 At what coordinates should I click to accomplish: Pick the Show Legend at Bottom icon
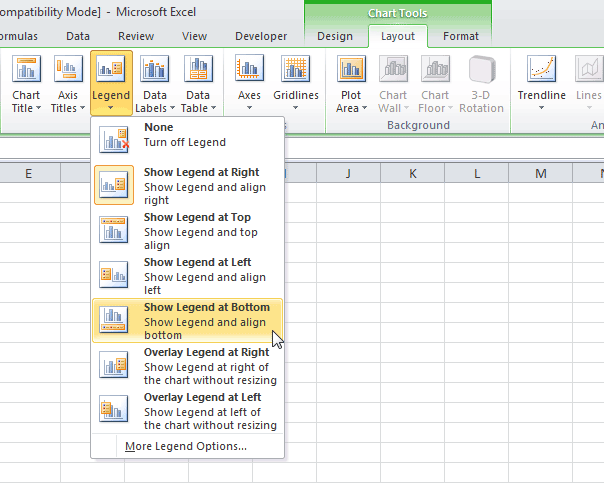[114, 320]
